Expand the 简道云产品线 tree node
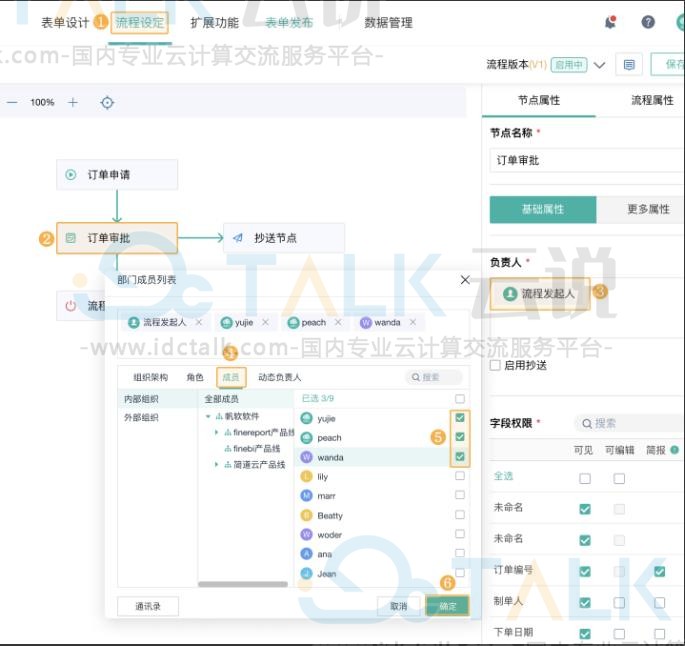 216,465
